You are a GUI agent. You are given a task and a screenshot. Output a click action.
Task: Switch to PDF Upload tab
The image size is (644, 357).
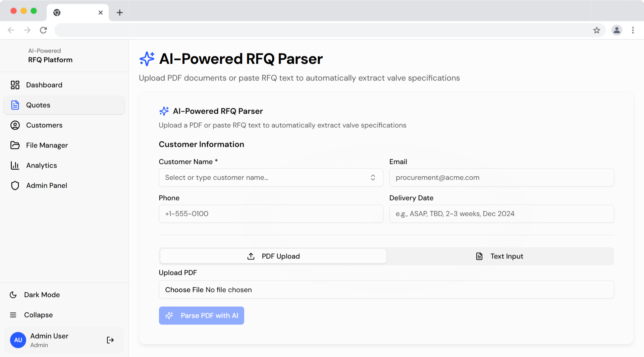tap(273, 256)
